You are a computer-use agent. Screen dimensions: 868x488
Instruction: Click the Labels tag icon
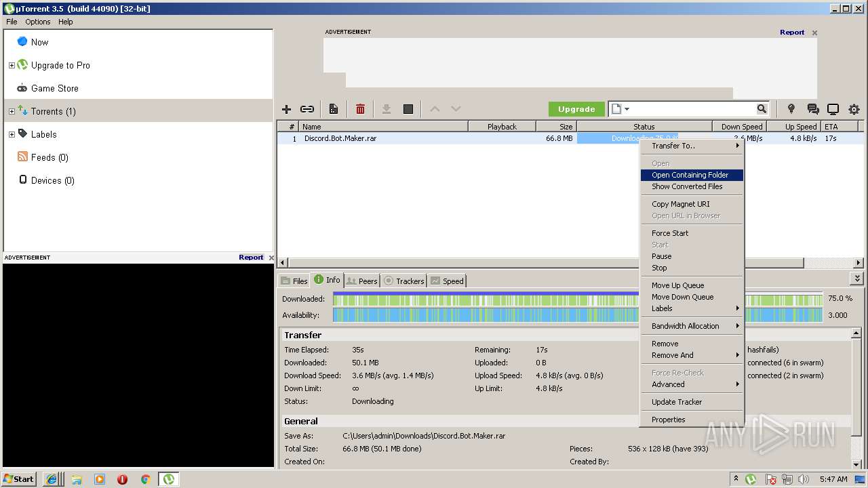click(x=22, y=134)
